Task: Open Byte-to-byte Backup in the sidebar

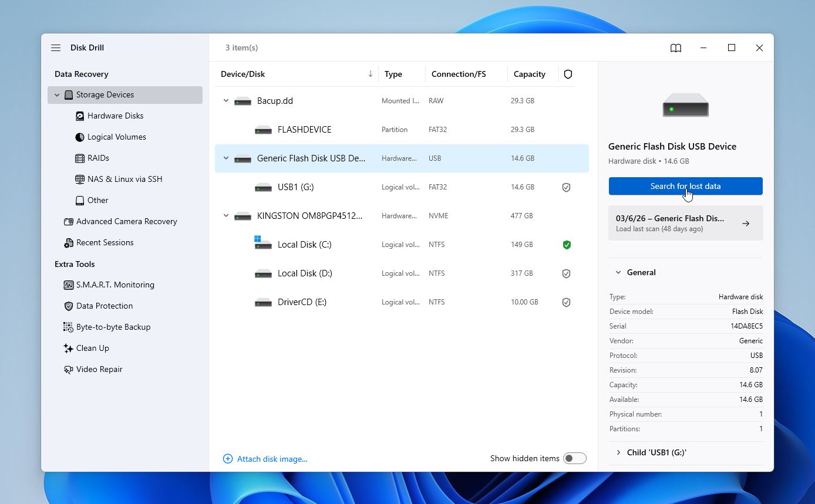Action: pyautogui.click(x=113, y=327)
